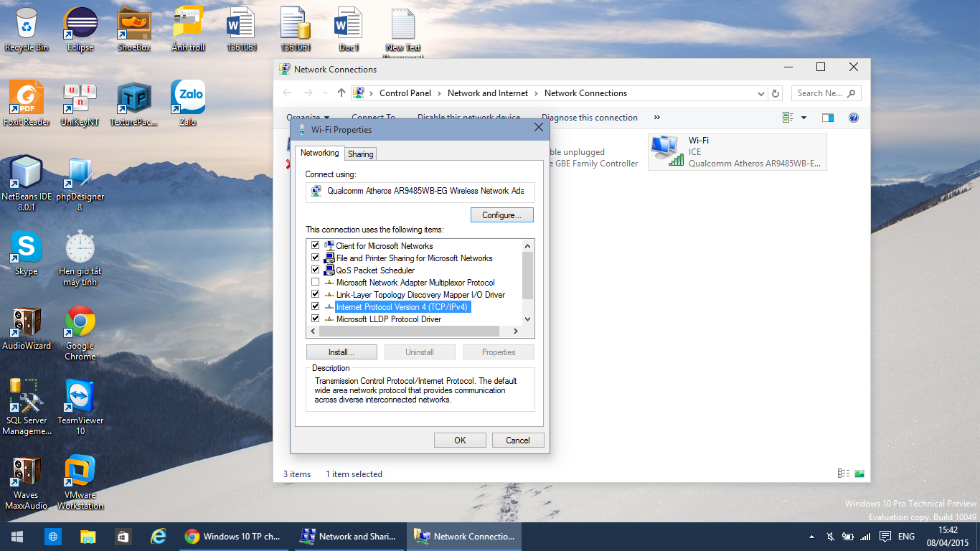
Task: Open the UniKeyNT desktop shortcut
Action: coord(80,103)
